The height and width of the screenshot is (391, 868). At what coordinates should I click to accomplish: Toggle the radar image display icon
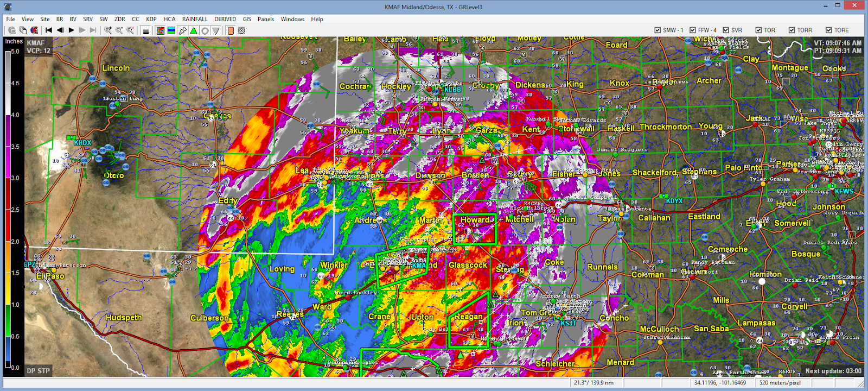161,30
